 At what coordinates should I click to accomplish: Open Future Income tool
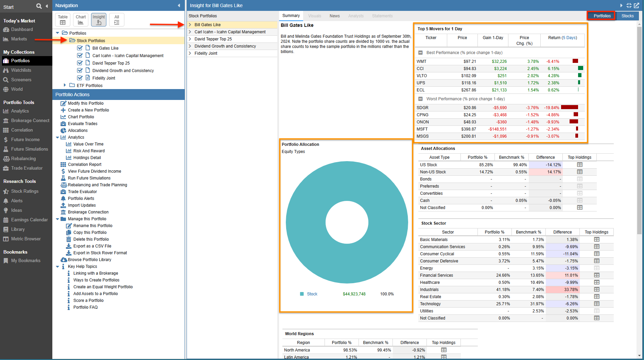[x=25, y=140]
